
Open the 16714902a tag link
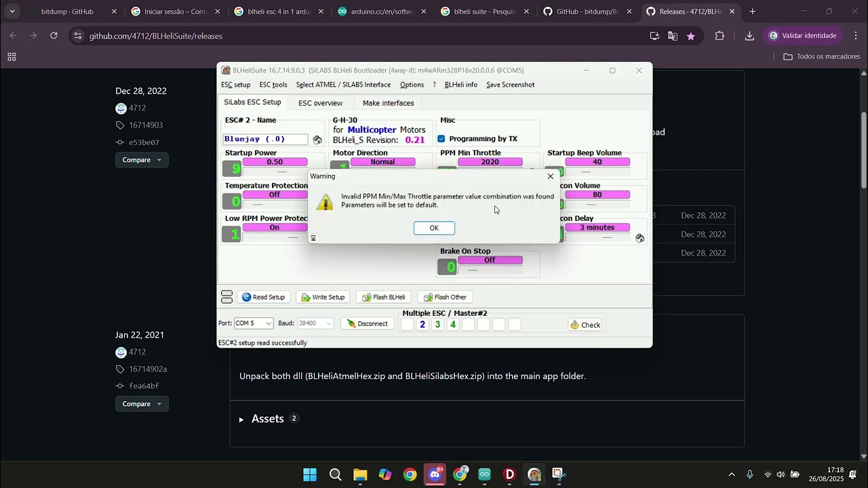pos(148,369)
